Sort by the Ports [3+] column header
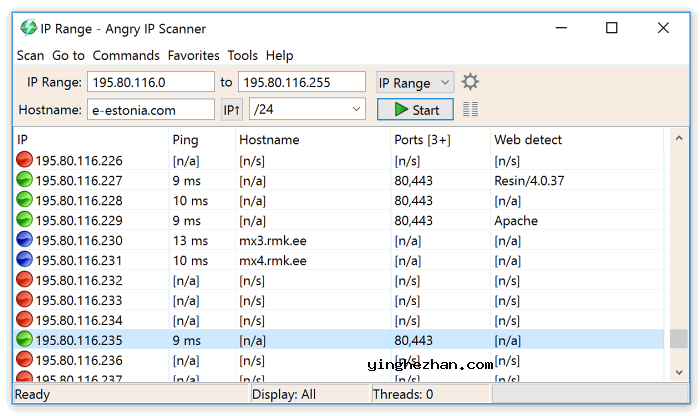Image resolution: width=700 pixels, height=416 pixels. (x=440, y=140)
